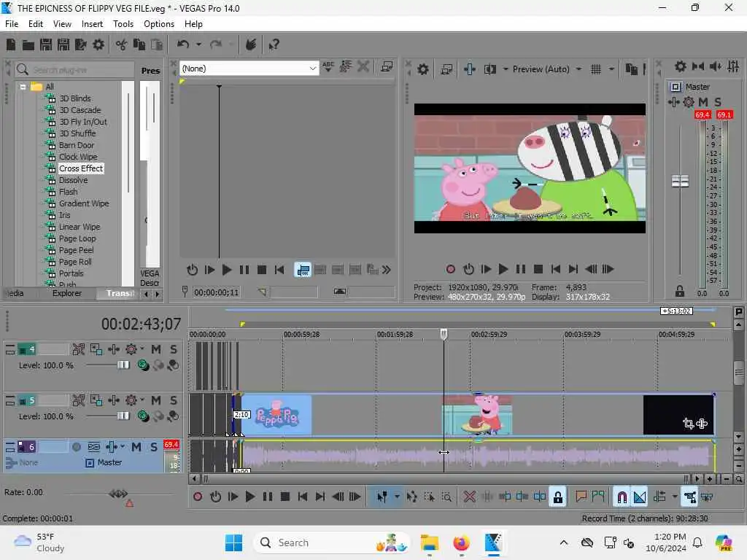Open the Edit menu
747x560 pixels.
coord(36,24)
